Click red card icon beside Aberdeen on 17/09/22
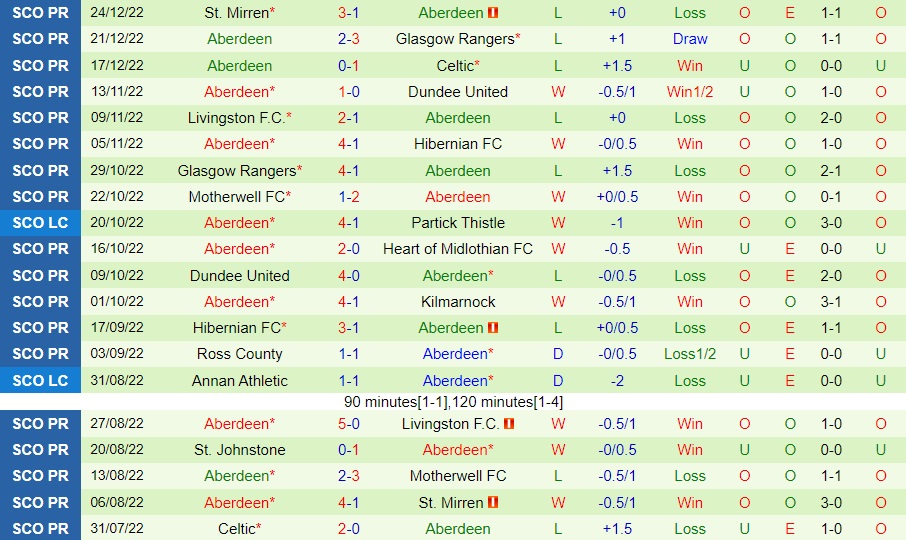Viewport: 906px width, 540px height. (493, 327)
